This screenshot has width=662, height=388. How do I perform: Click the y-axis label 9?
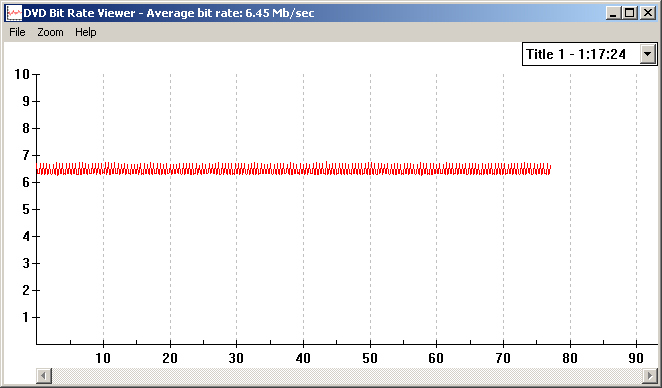coord(26,101)
